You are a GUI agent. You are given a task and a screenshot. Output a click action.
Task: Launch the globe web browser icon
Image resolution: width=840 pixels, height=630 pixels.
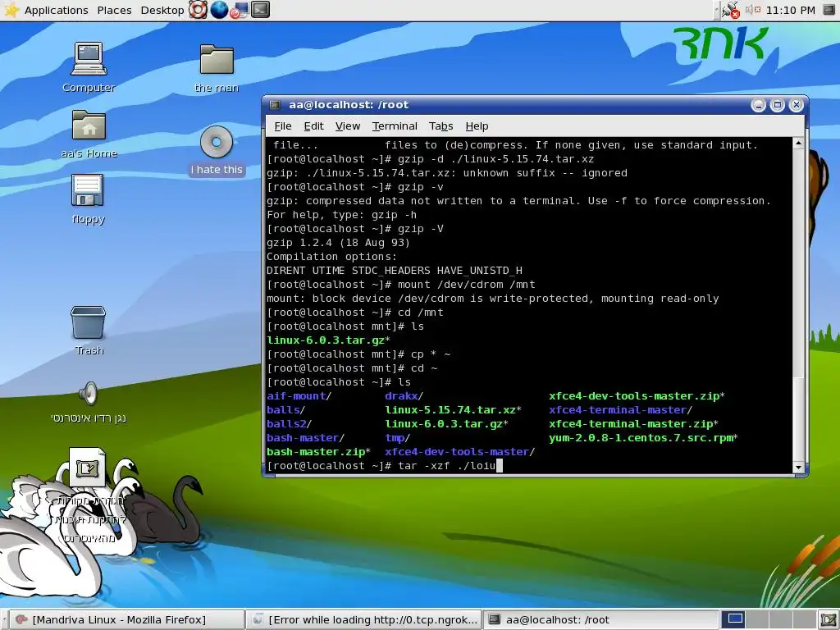pos(219,10)
